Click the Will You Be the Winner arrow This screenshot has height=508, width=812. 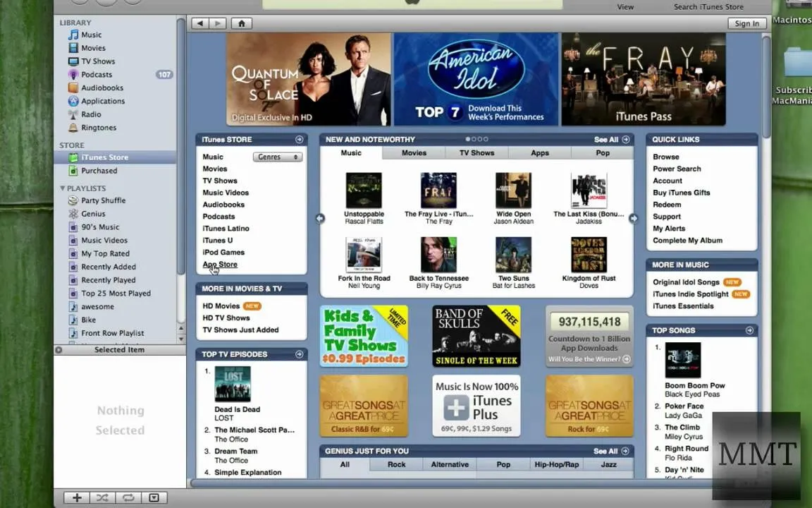click(x=627, y=359)
